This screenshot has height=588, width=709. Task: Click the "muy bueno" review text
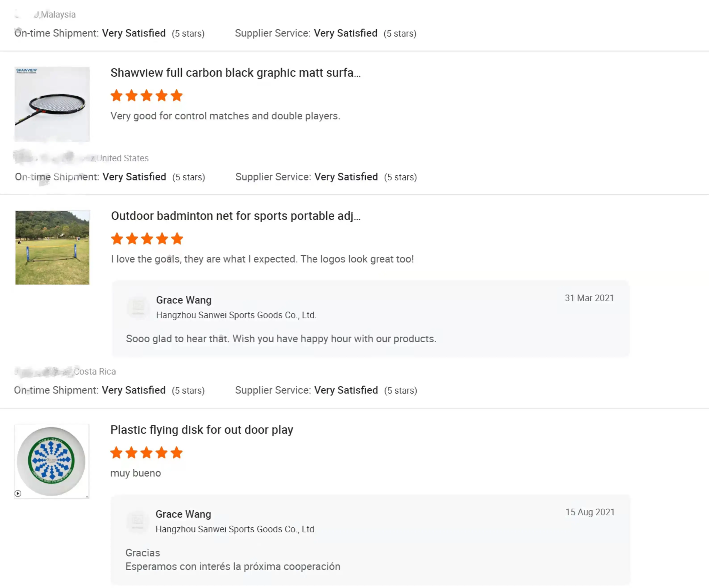pos(136,473)
